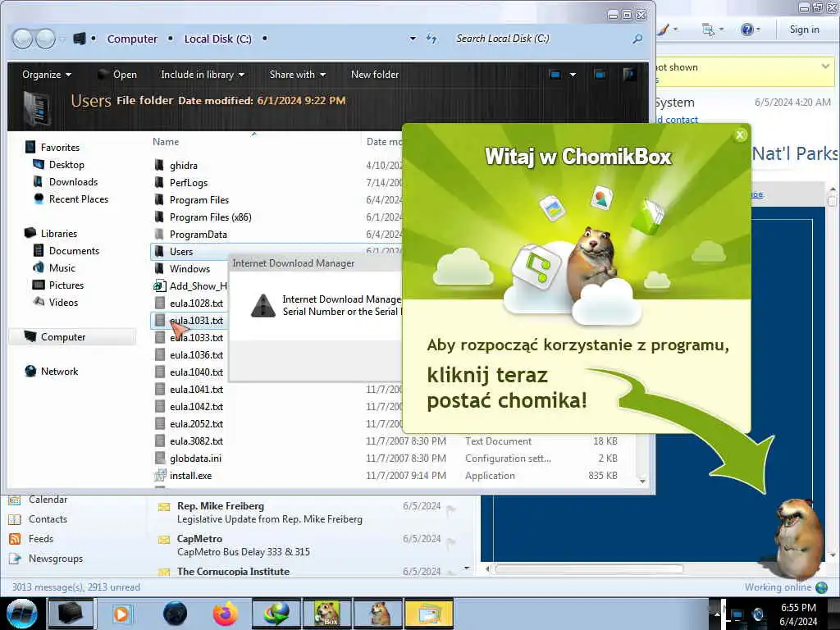840x630 pixels.
Task: Click the ChomikBox taskbar icon
Action: [x=327, y=614]
